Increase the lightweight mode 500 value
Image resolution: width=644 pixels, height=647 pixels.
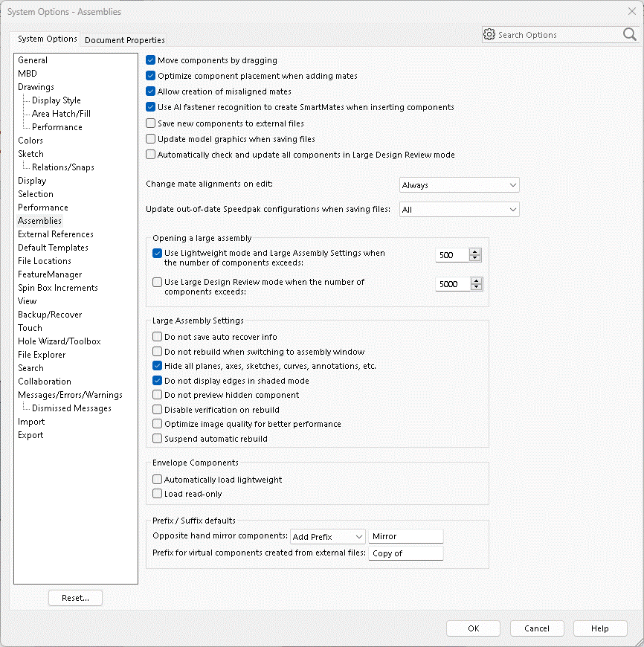pyautogui.click(x=475, y=251)
